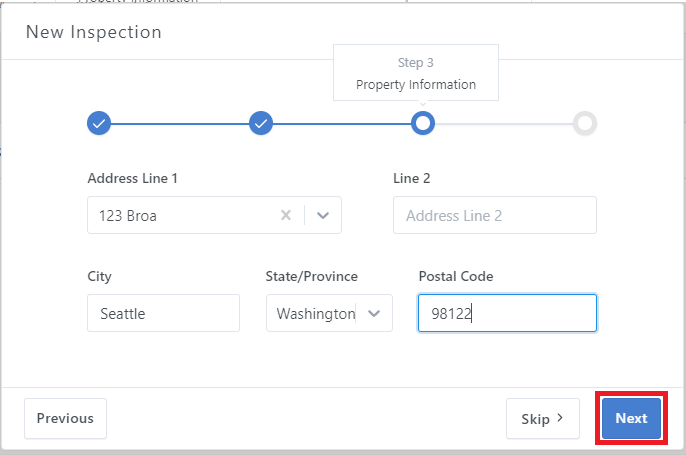The image size is (686, 455).
Task: Click the State/Province label
Action: click(311, 276)
